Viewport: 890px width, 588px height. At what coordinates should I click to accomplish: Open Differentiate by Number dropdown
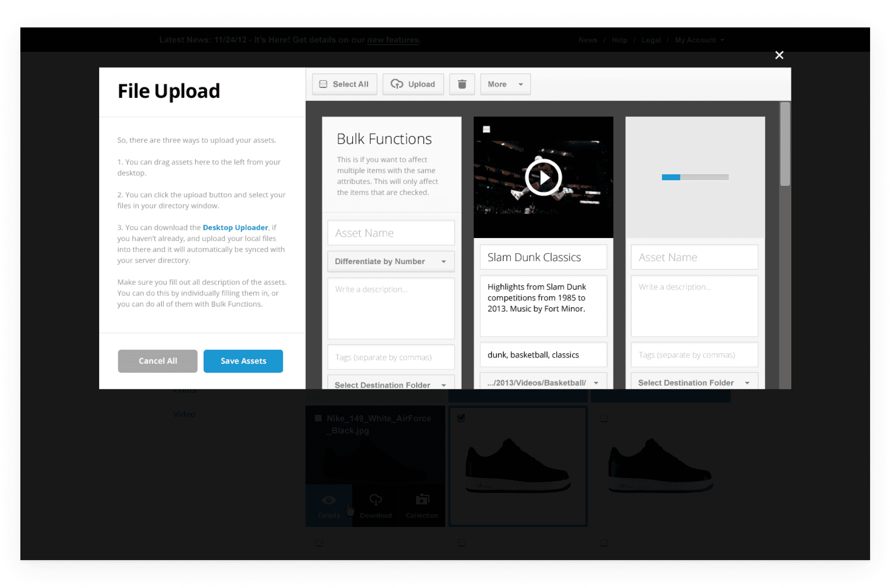point(391,261)
